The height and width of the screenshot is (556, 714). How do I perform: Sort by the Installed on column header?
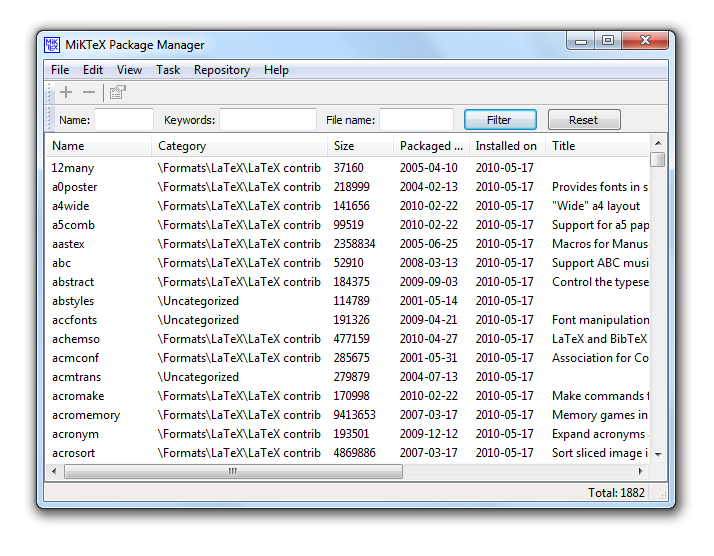tap(507, 146)
